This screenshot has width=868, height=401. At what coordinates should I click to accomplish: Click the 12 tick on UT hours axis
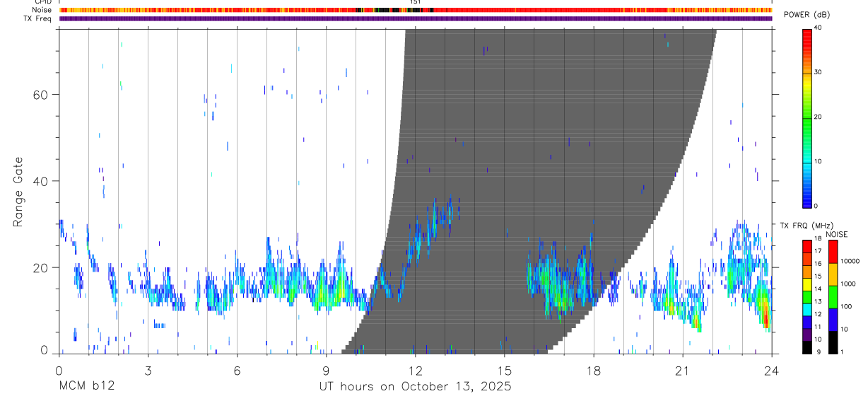coord(415,371)
